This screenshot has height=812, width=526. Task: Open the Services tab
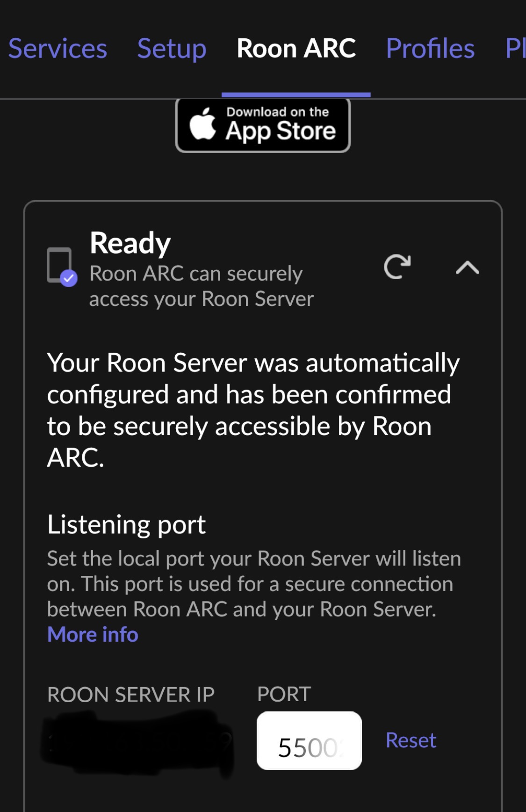point(58,49)
